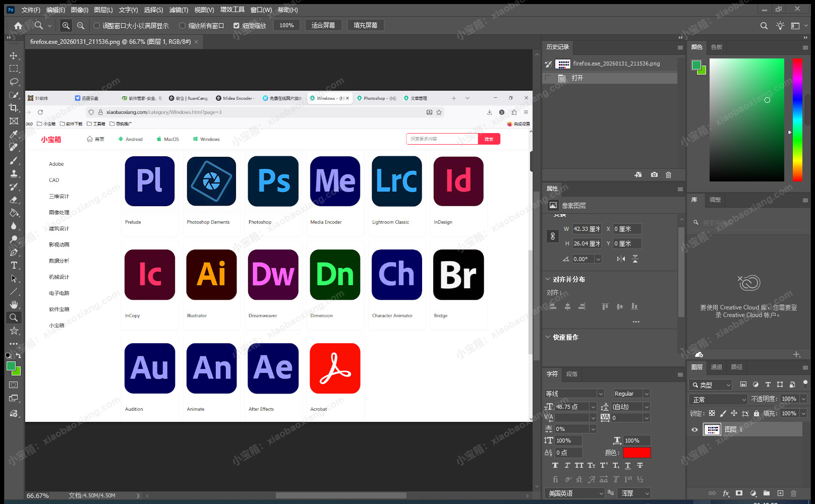Switch to the 通道 tab
The width and height of the screenshot is (815, 504).
(x=717, y=367)
